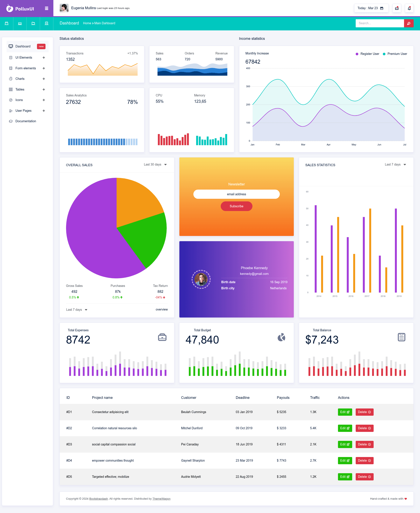The image size is (420, 513).
Task: Click the Subscribe button
Action: coord(236,206)
